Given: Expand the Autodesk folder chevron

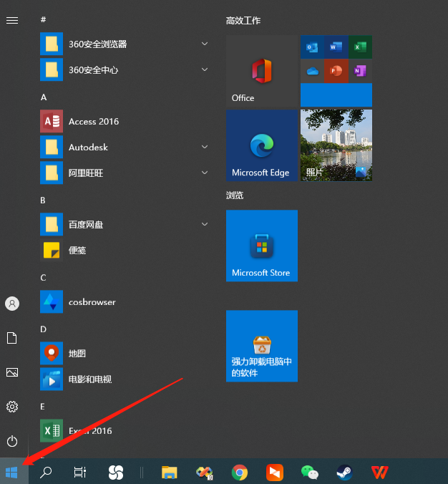Looking at the screenshot, I should click(205, 147).
